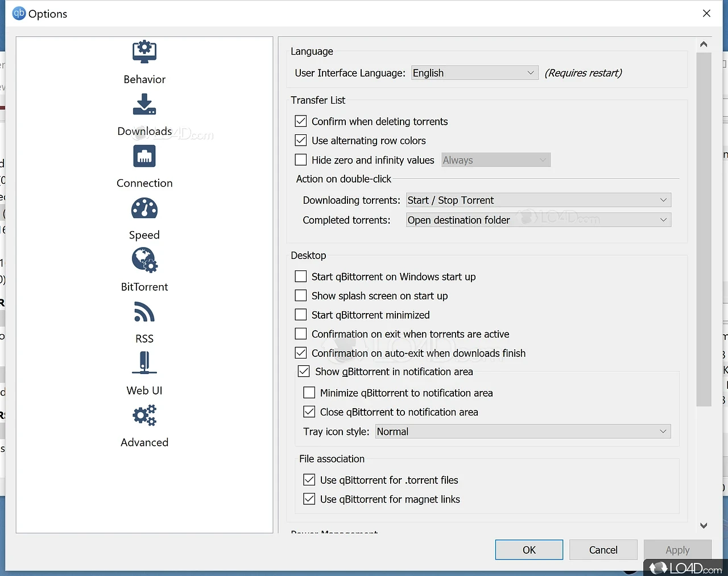Click the scrollbar up arrow
Image resolution: width=728 pixels, height=576 pixels.
704,44
